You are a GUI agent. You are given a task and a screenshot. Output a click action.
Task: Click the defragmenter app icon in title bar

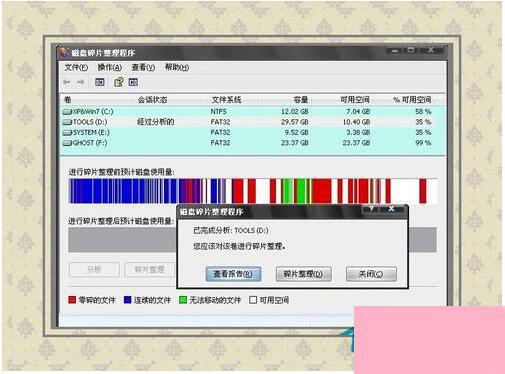click(x=63, y=53)
